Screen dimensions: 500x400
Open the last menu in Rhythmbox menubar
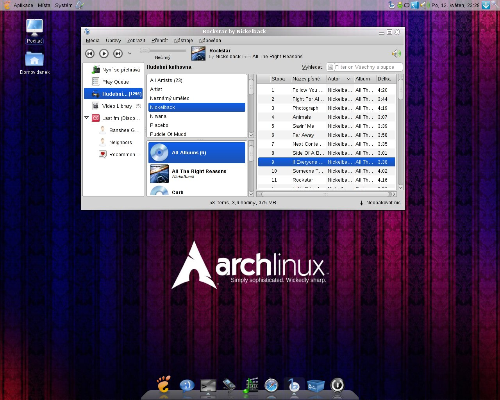[x=210, y=40]
